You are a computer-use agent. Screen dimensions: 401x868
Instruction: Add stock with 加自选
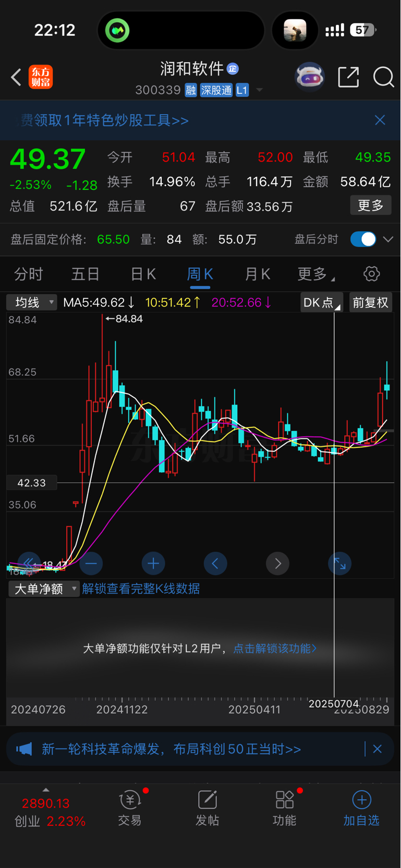(x=361, y=809)
